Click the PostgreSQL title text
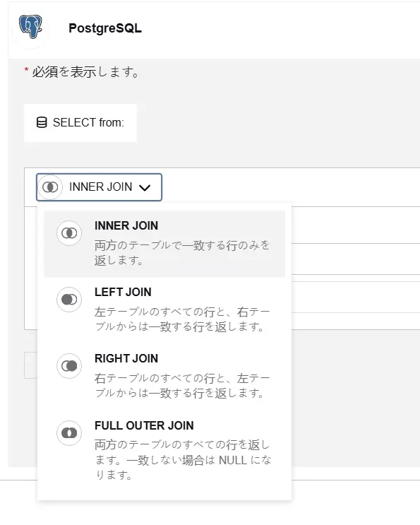 105,28
